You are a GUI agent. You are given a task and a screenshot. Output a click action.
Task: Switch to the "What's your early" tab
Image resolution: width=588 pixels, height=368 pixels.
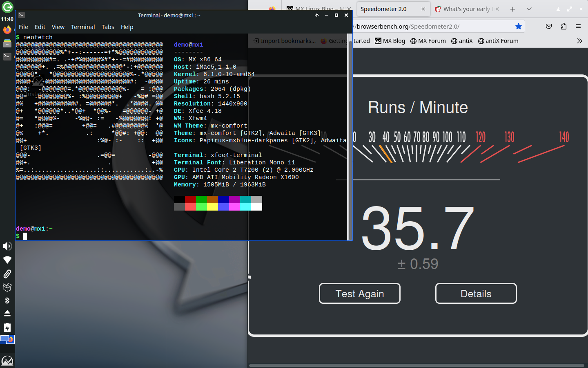coord(467,9)
